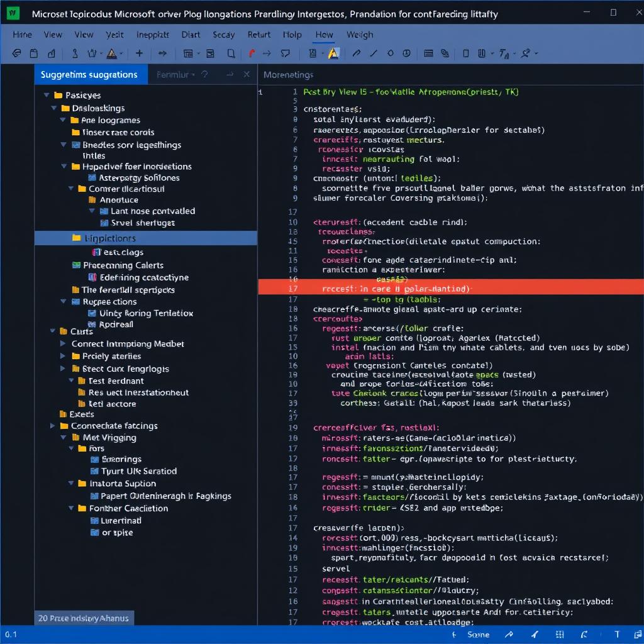Click the 0.1 status bar indicator
This screenshot has width=644, height=644.
coord(11,635)
